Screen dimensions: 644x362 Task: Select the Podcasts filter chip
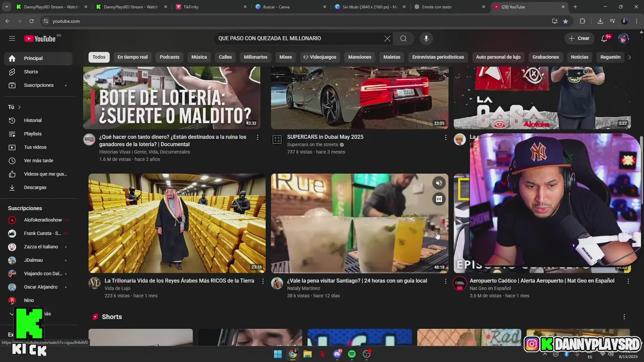pyautogui.click(x=170, y=57)
